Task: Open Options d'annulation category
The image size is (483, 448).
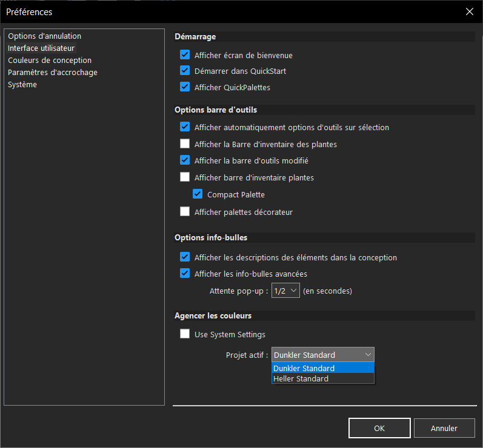Action: 45,36
